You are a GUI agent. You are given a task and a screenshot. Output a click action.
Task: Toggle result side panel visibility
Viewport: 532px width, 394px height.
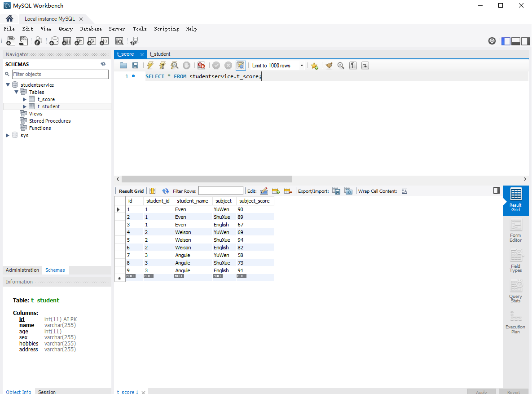497,190
